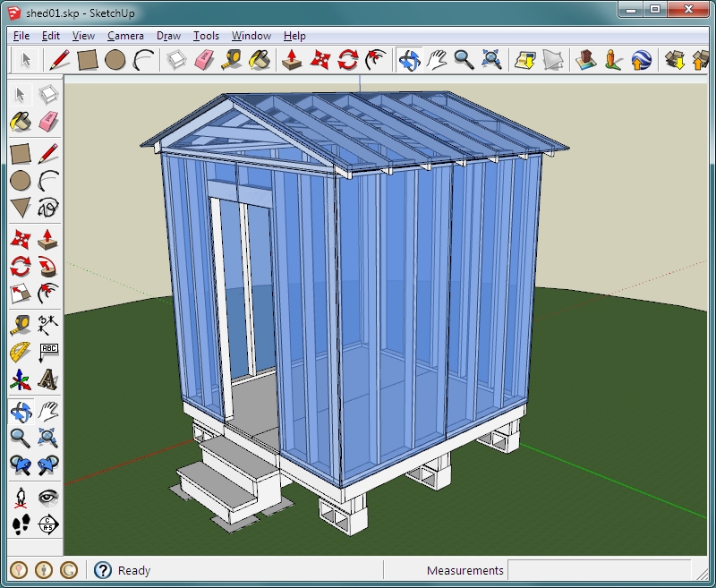Viewport: 716px width, 588px height.
Task: Pick the Line pencil in the horizontal toolbar
Action: click(59, 60)
